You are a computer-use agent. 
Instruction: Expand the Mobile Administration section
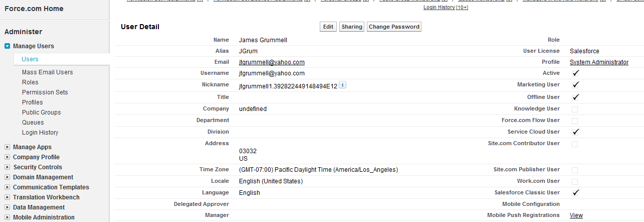(x=8, y=217)
